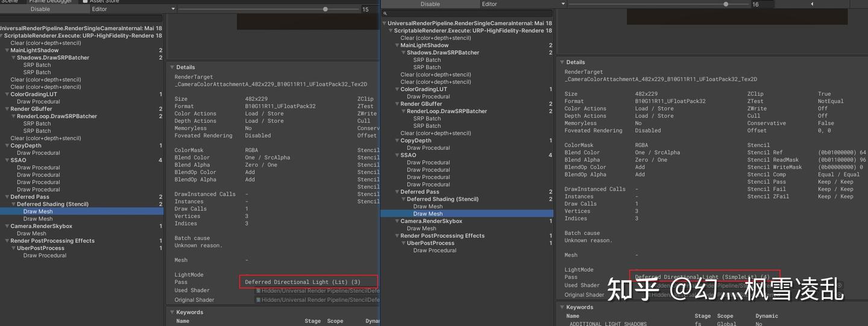Select CopyDepth row in the left window
868x326 pixels.
(81, 146)
